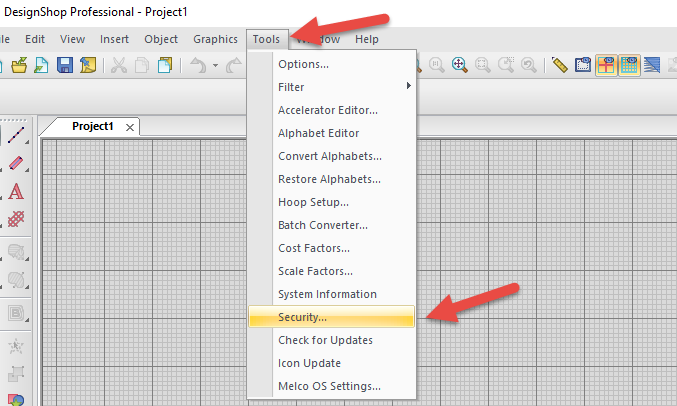The height and width of the screenshot is (406, 677).
Task: Click the Copy pages icon
Action: [x=142, y=66]
